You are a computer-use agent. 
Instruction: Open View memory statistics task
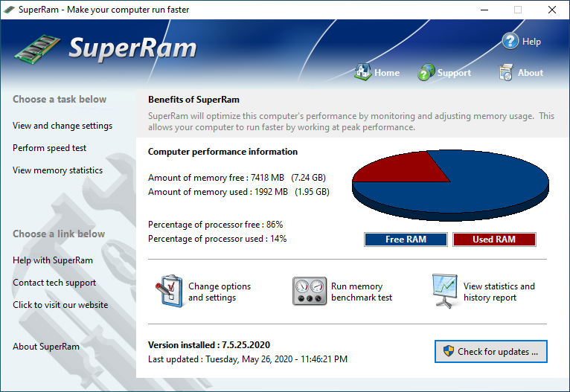[58, 170]
